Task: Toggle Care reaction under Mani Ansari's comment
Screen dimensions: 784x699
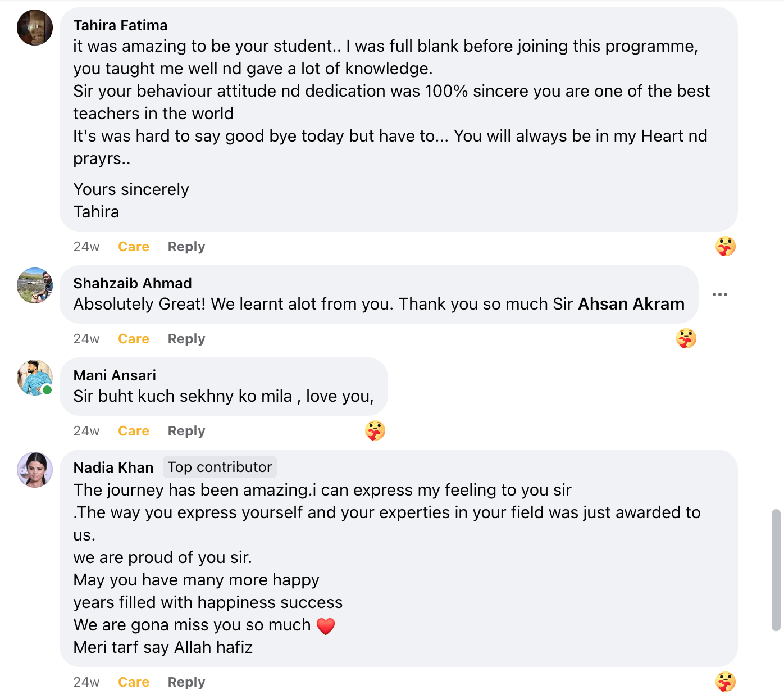Action: (134, 431)
